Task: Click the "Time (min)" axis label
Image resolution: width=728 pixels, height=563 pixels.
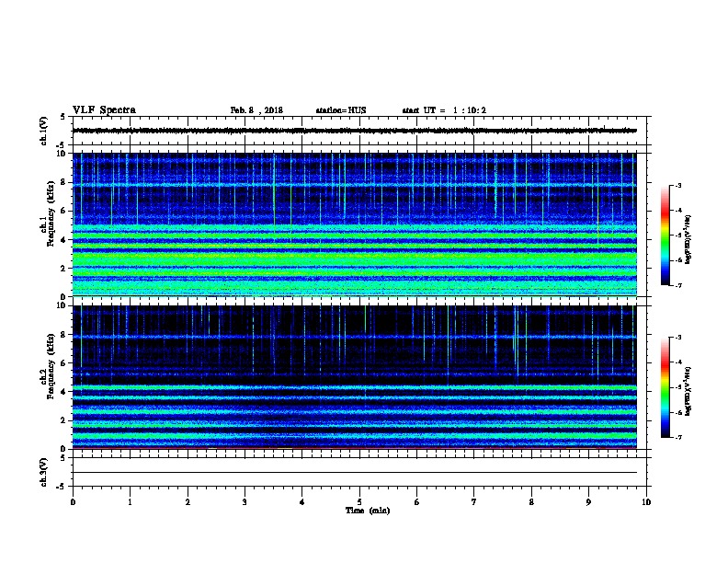Action: coord(368,511)
